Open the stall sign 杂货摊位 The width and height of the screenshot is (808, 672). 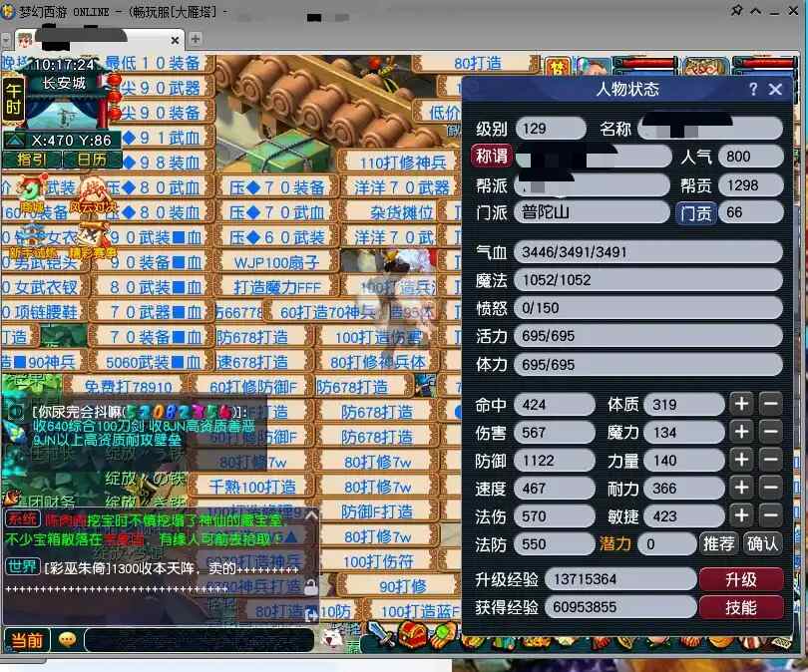click(401, 212)
